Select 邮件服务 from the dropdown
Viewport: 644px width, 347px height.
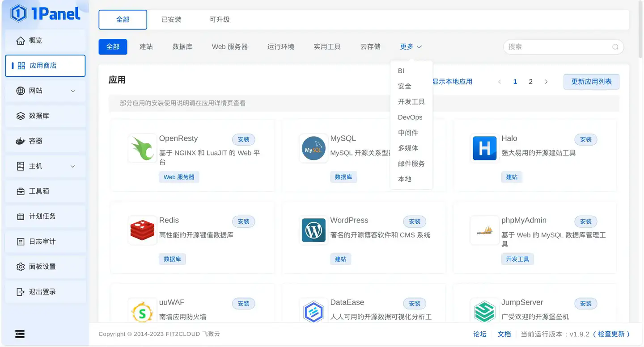411,163
